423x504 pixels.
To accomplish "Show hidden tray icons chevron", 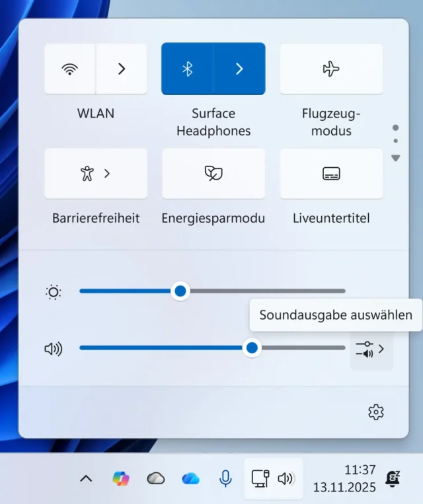I will click(86, 479).
